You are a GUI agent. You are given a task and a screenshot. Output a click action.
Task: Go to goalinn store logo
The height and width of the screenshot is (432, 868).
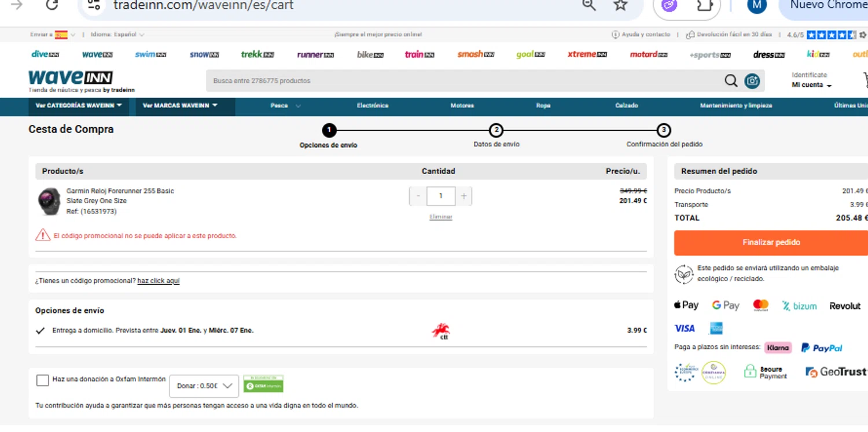click(531, 54)
